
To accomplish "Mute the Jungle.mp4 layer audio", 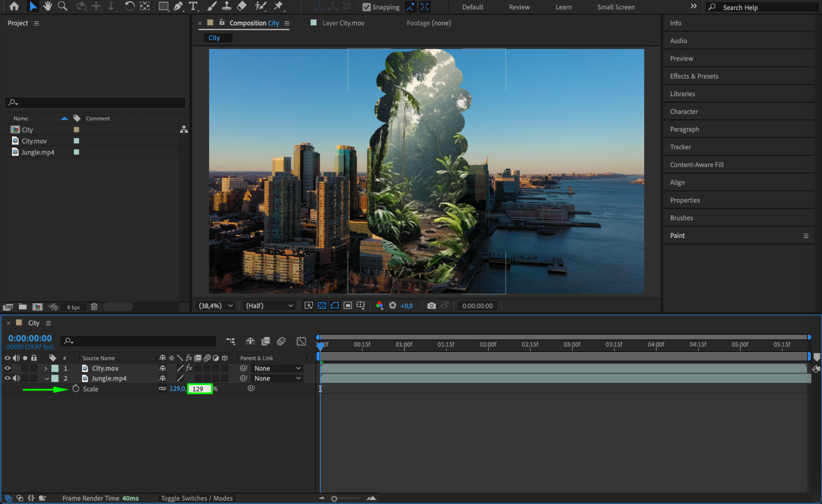I will [x=16, y=378].
